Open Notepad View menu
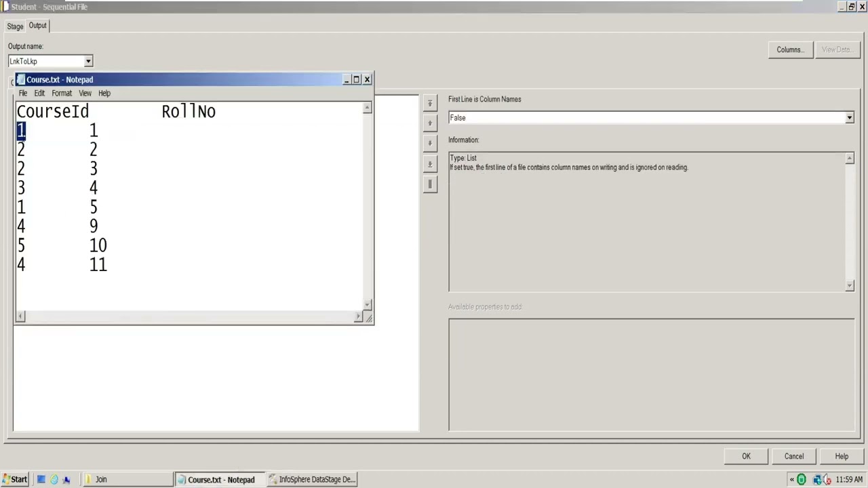Screen dimensions: 868x488 [x=85, y=94]
